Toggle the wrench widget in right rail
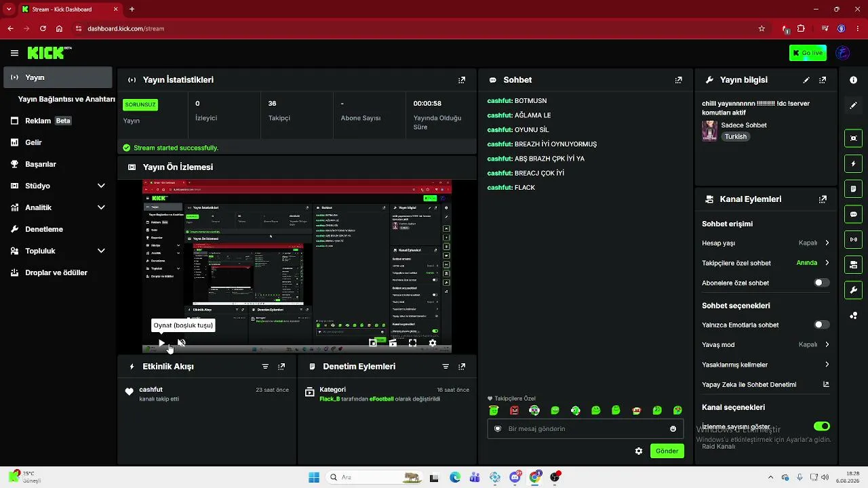 (854, 290)
